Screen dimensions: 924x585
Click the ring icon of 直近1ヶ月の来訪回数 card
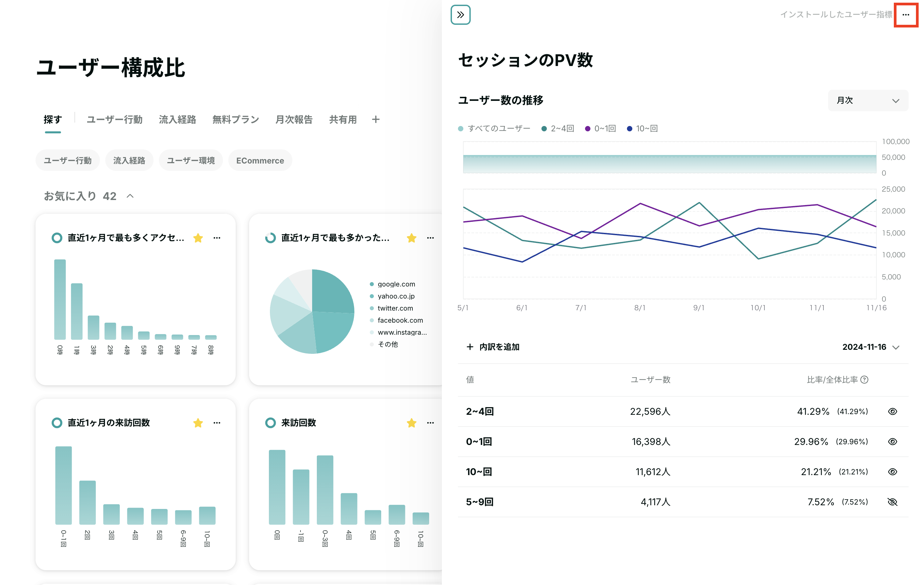point(57,422)
